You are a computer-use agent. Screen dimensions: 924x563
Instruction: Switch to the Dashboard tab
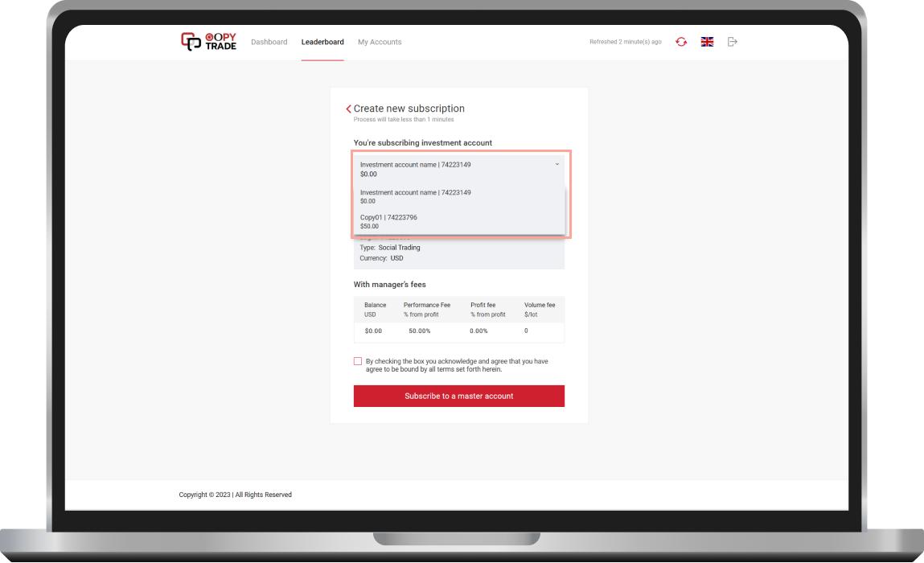tap(269, 41)
